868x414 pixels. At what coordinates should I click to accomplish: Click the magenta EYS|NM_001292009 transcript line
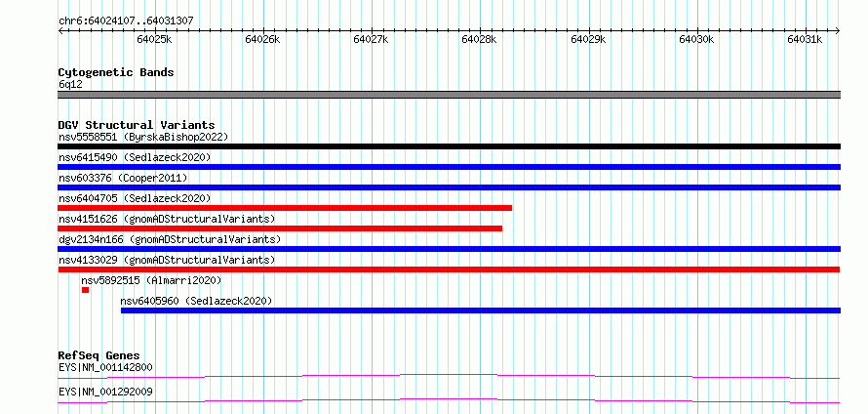449,401
